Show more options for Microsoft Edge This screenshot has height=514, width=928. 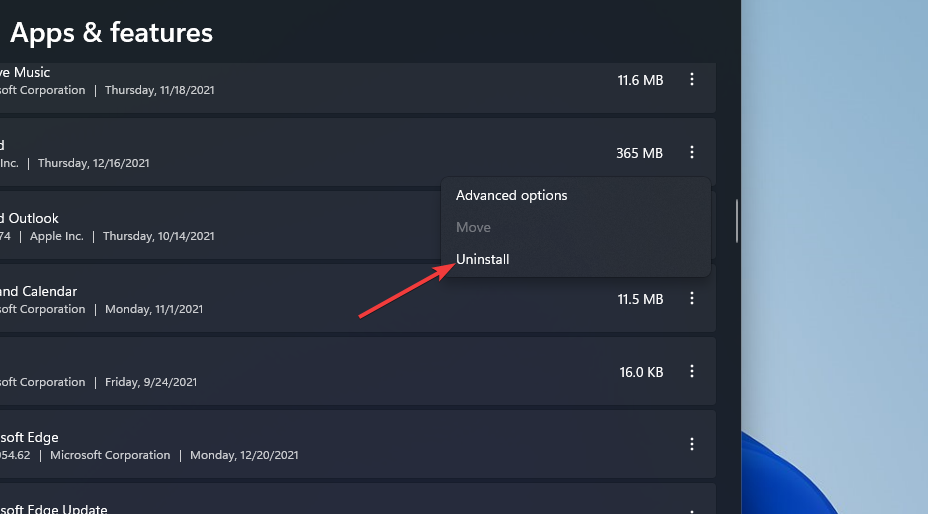tap(692, 444)
